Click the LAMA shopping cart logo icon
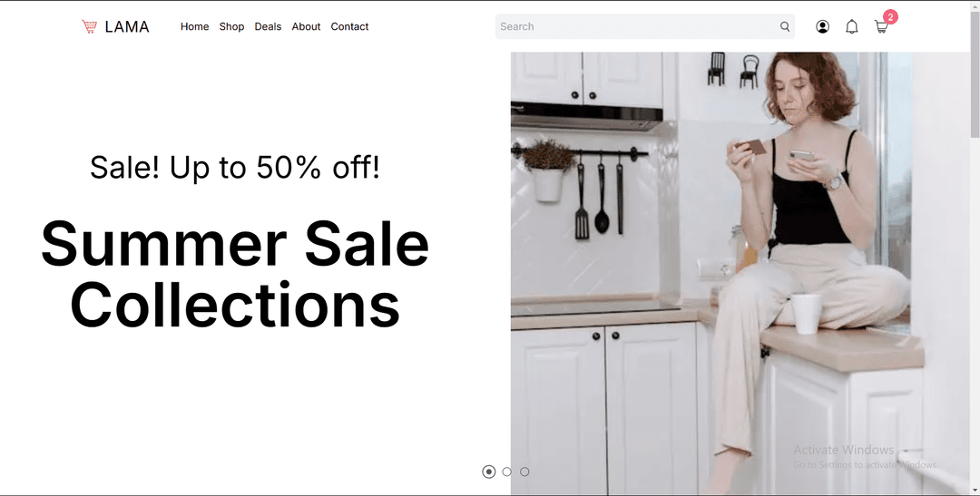Image resolution: width=980 pixels, height=496 pixels. pyautogui.click(x=89, y=26)
